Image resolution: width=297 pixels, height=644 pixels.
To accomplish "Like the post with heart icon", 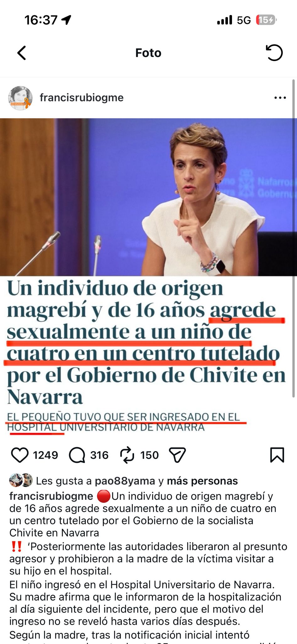I will pos(20,455).
